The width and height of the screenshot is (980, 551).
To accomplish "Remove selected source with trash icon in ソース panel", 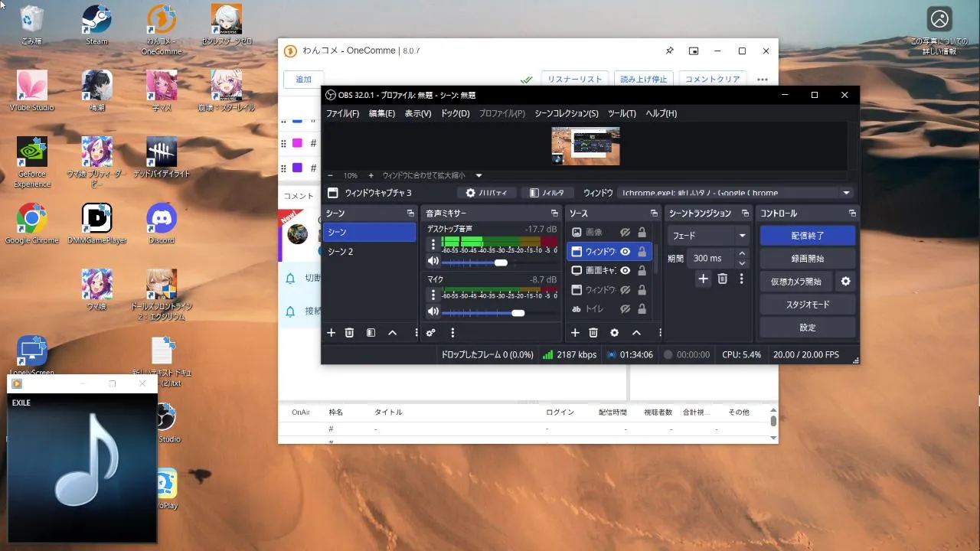I will pyautogui.click(x=593, y=333).
